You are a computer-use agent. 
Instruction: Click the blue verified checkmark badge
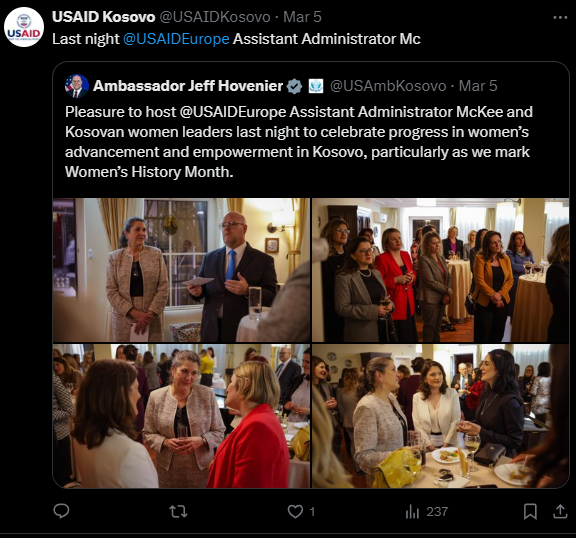pyautogui.click(x=294, y=86)
